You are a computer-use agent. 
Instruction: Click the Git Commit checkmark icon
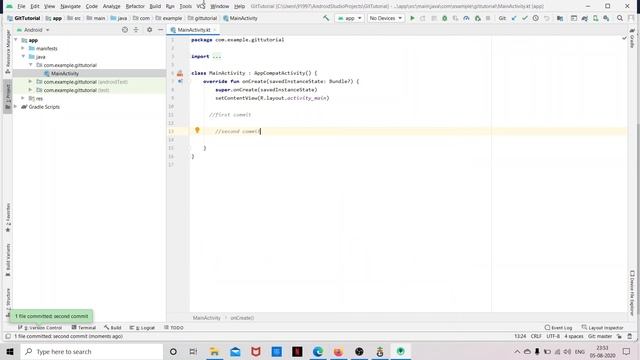[524, 18]
